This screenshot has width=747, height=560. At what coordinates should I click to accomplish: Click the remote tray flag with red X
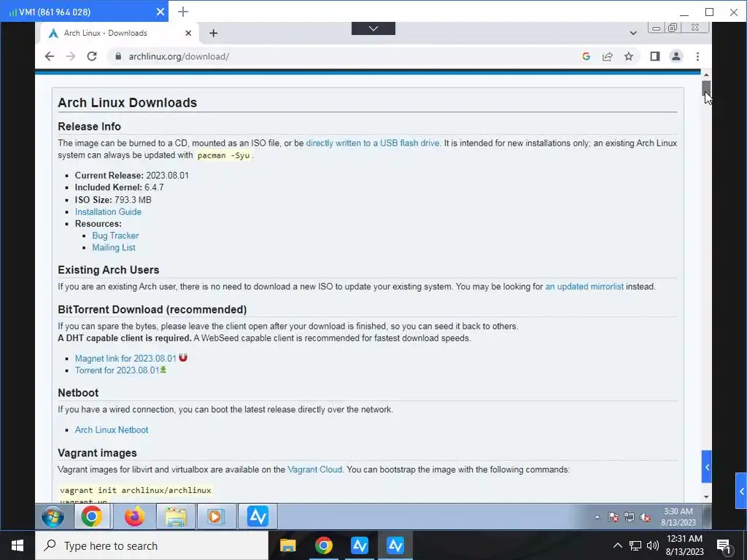[614, 517]
